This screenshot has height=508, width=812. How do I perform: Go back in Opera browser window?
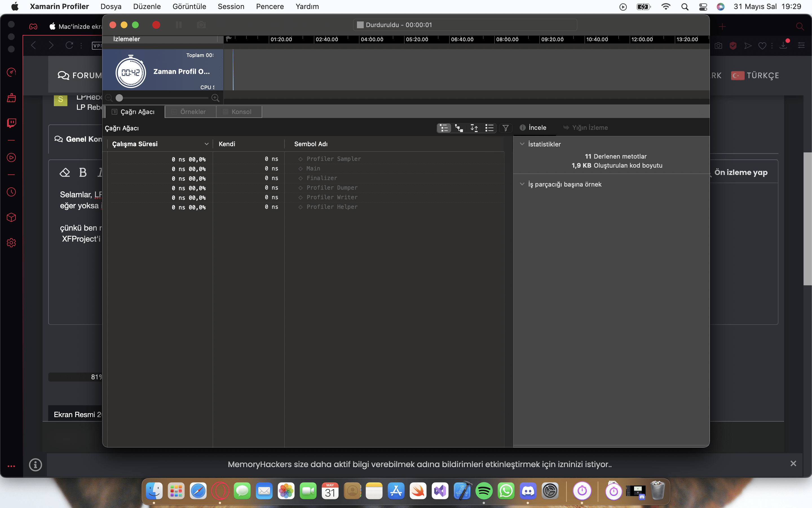[x=33, y=45]
